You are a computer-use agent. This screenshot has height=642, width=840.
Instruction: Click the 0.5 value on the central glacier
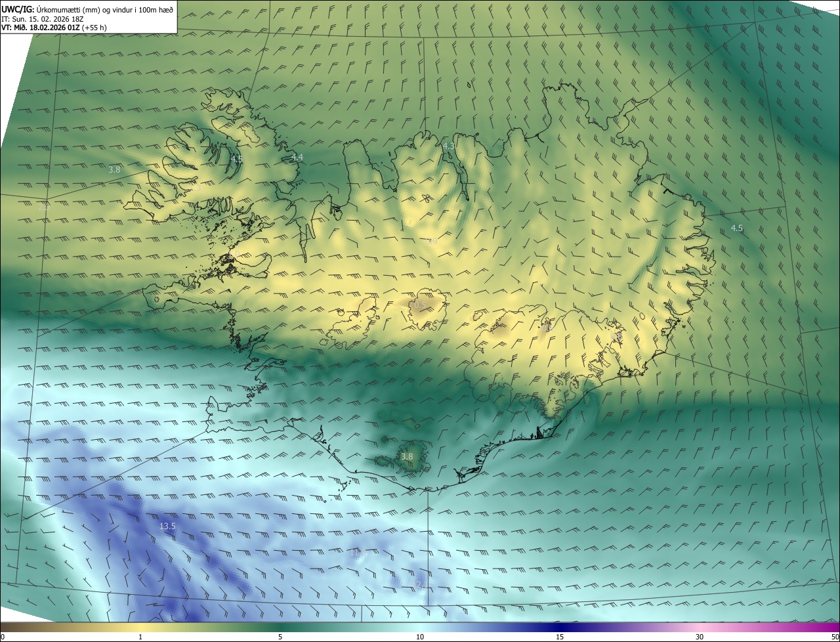[421, 305]
